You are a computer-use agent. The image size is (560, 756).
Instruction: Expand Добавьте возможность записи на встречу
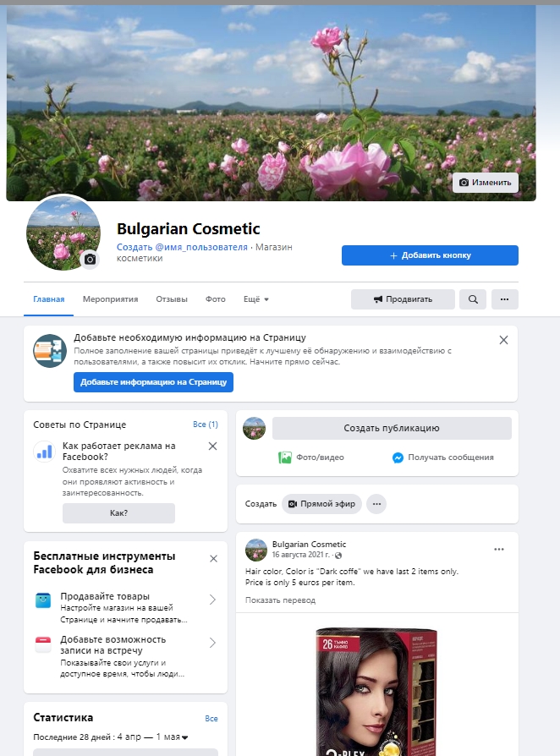pos(212,644)
